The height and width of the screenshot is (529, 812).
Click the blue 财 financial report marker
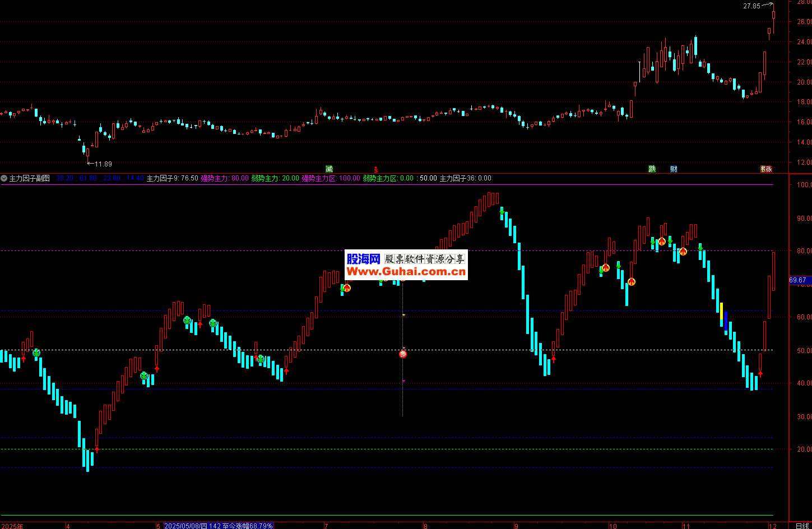tap(674, 169)
